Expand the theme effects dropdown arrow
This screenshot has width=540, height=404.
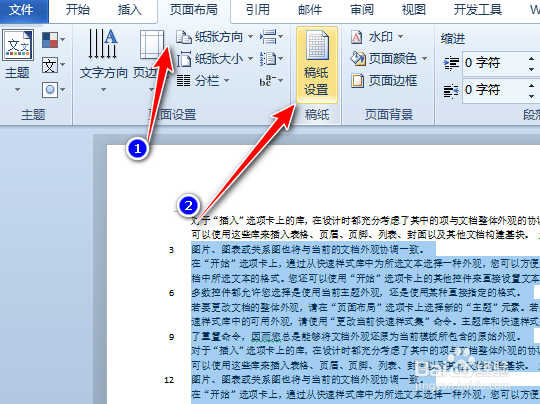63,90
